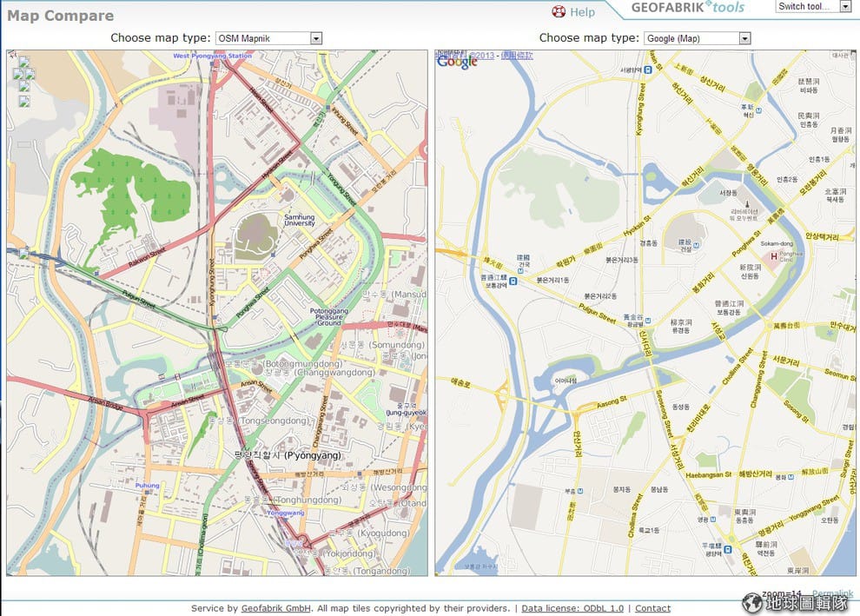Click the Yonggwang Street label on Google map
This screenshot has width=860, height=616.
(x=815, y=508)
